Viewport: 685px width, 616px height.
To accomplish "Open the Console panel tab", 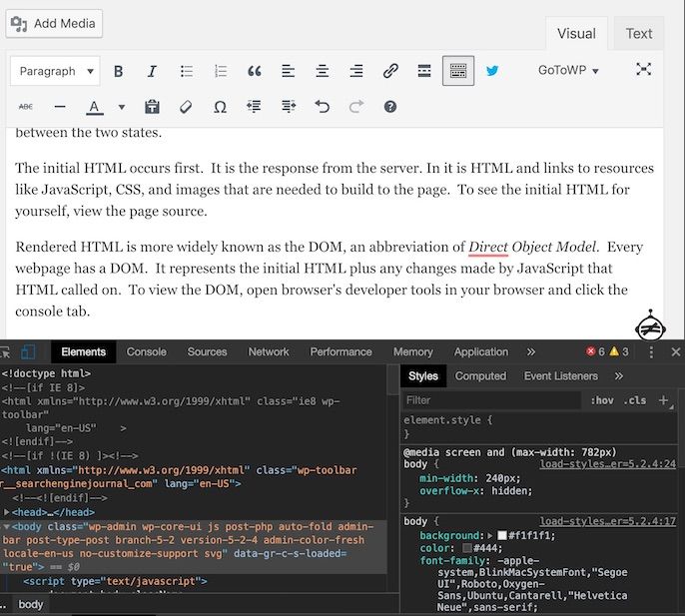I will [147, 352].
